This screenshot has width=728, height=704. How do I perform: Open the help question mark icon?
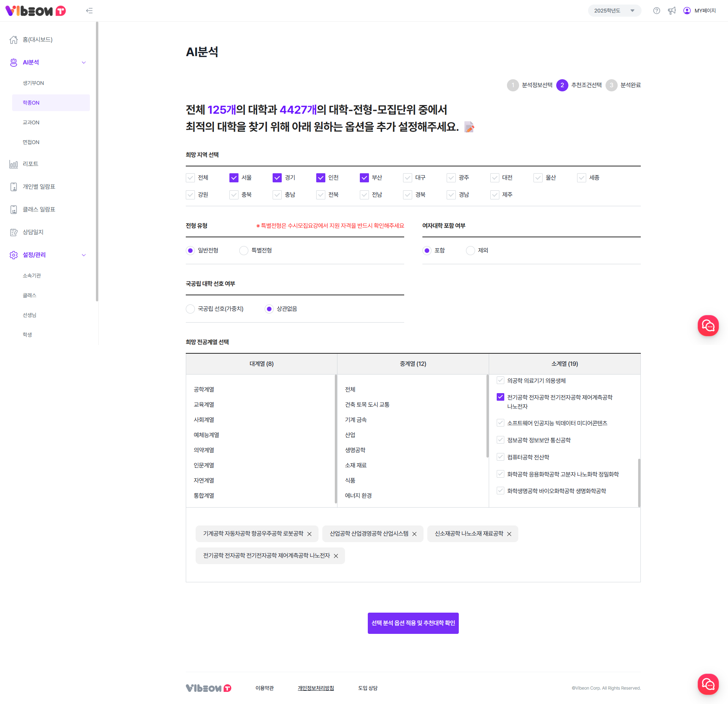(x=656, y=11)
